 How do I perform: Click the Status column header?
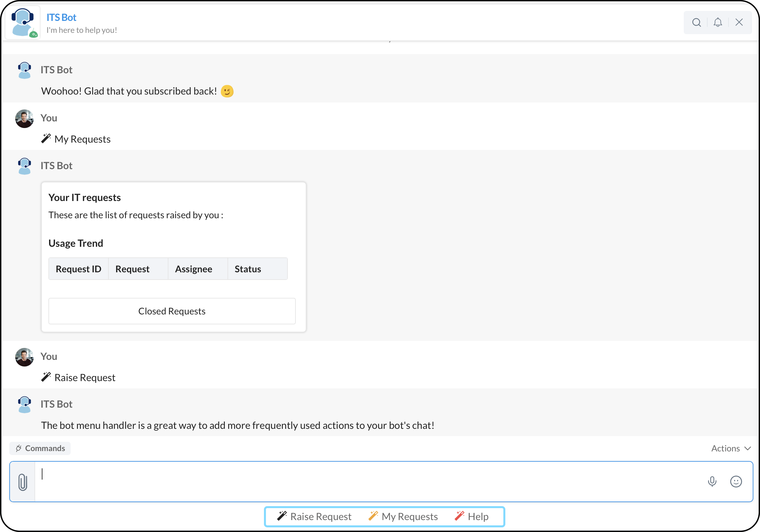tap(248, 269)
